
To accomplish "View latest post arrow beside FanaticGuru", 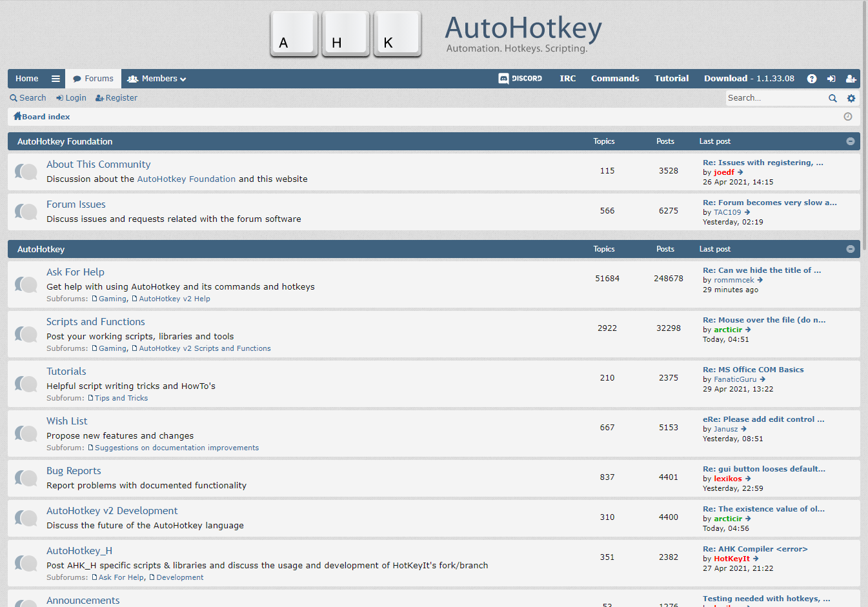I will click(x=763, y=379).
